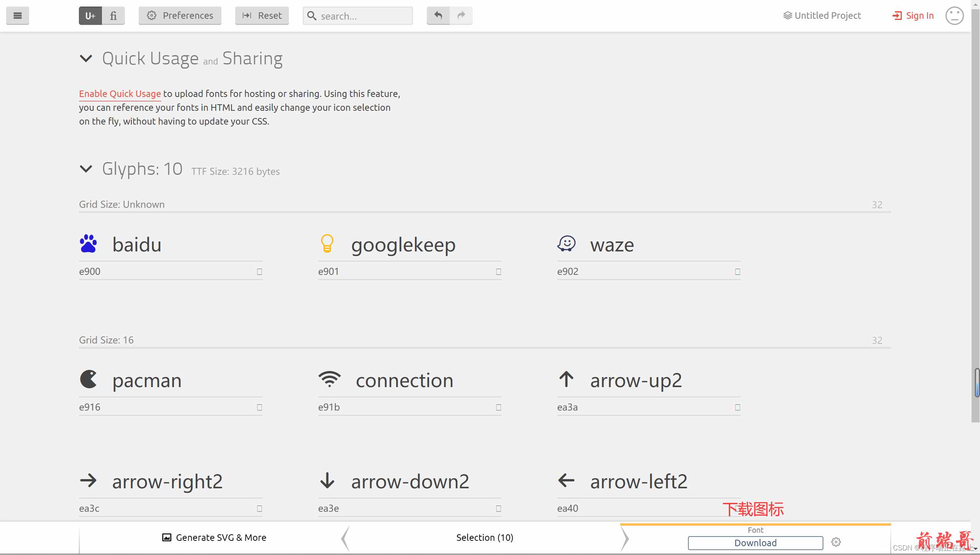
Task: Click the character box beside ea3a
Action: [737, 407]
